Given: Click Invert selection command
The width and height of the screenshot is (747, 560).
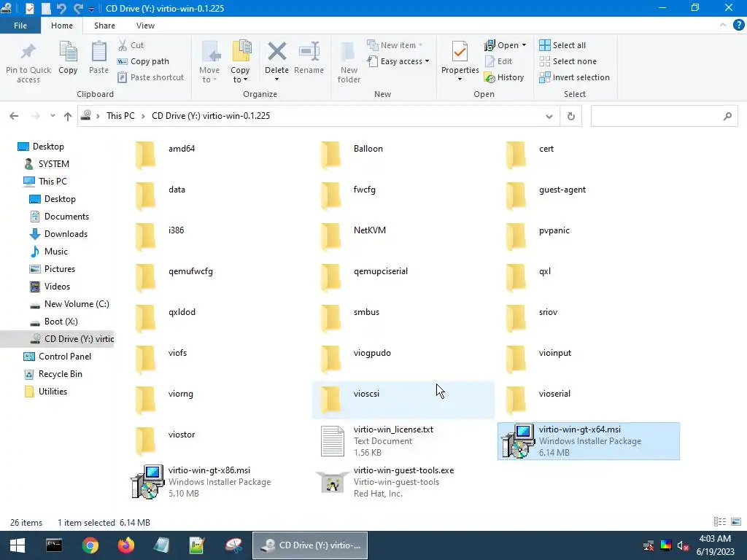Looking at the screenshot, I should pos(575,77).
